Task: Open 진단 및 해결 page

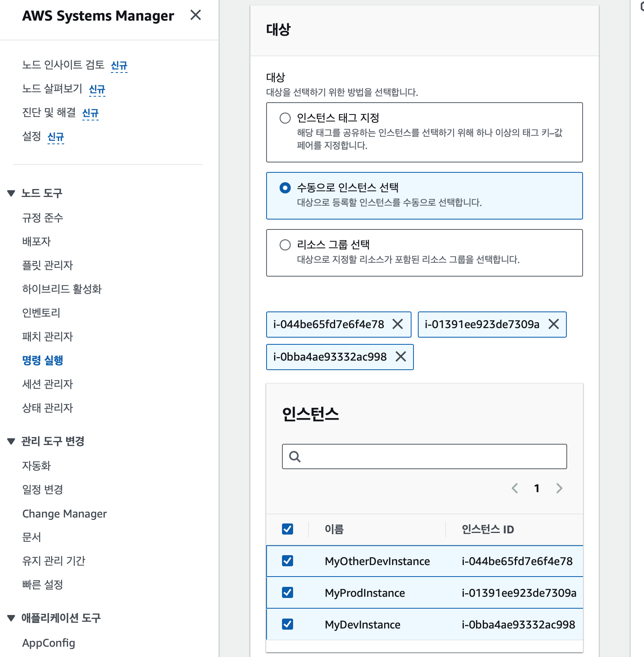Action: click(x=49, y=112)
